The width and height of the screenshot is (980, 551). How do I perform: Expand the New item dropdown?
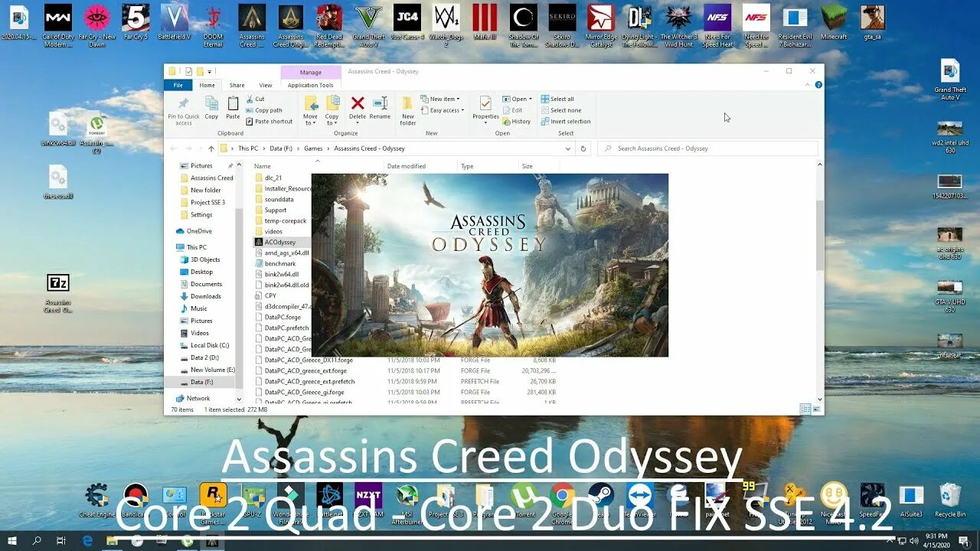[x=440, y=99]
